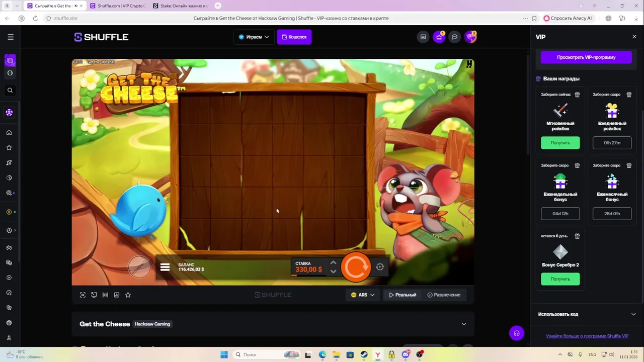Click Спросить Алису AI button
644x362 pixels.
click(x=568, y=18)
